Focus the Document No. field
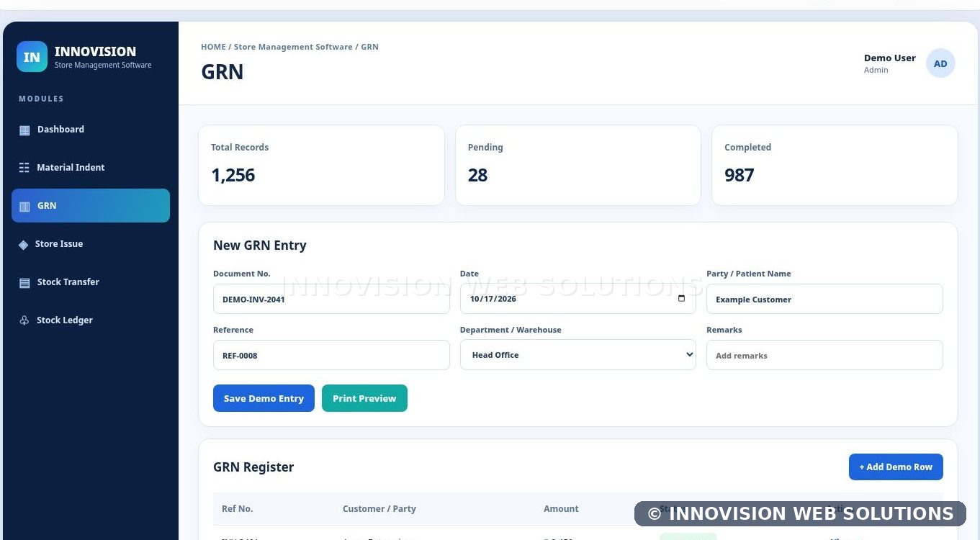The height and width of the screenshot is (540, 980). point(331,299)
